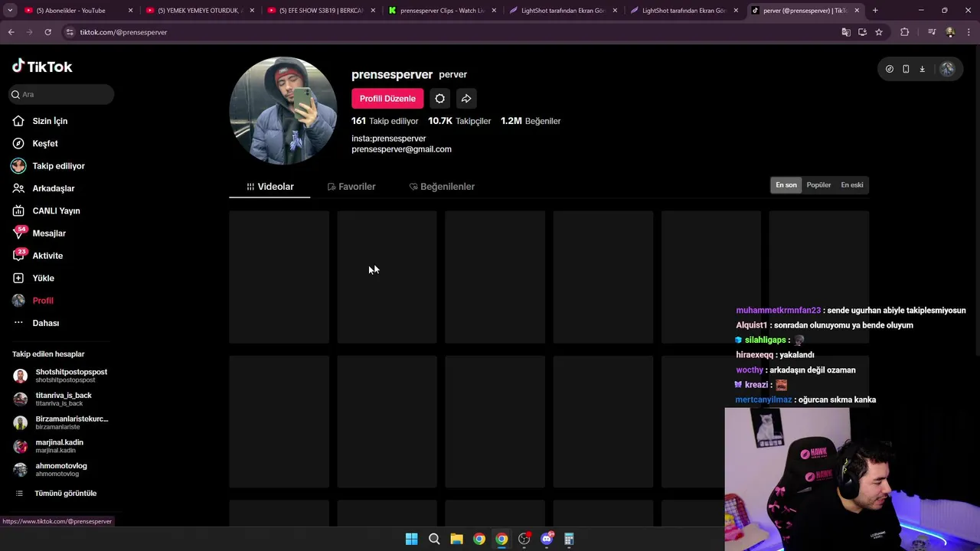Switch to the Favoriler tab
This screenshot has width=980, height=551.
[351, 187]
